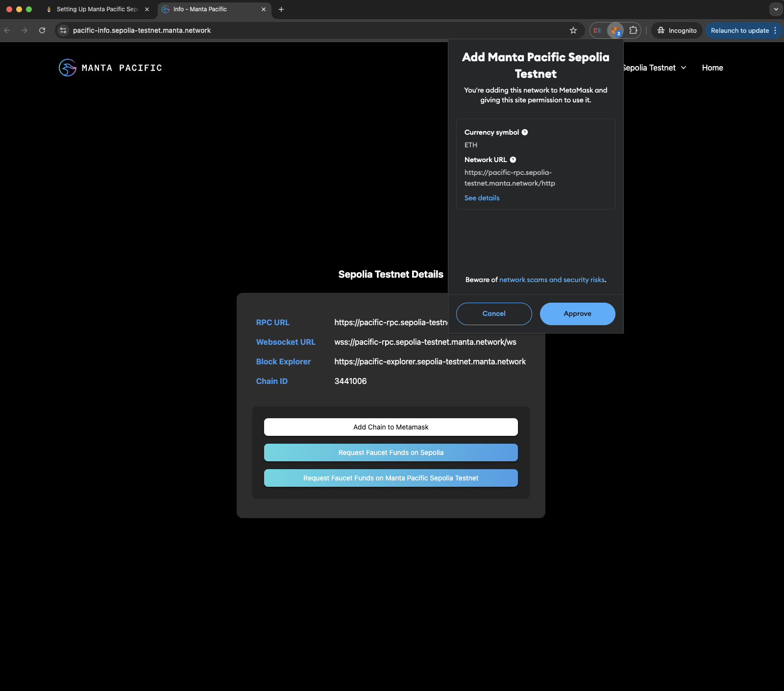Click the wss websocket URL value
This screenshot has height=691, width=784.
(x=425, y=342)
